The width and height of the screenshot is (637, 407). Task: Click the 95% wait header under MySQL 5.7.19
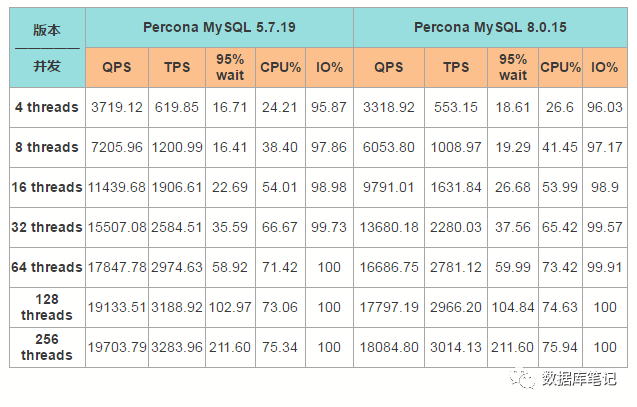pyautogui.click(x=231, y=67)
